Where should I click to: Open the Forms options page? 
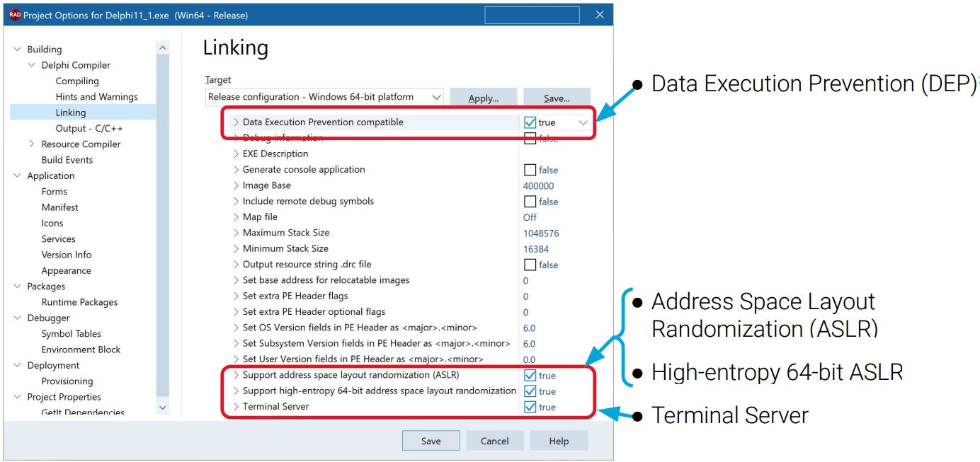(55, 191)
